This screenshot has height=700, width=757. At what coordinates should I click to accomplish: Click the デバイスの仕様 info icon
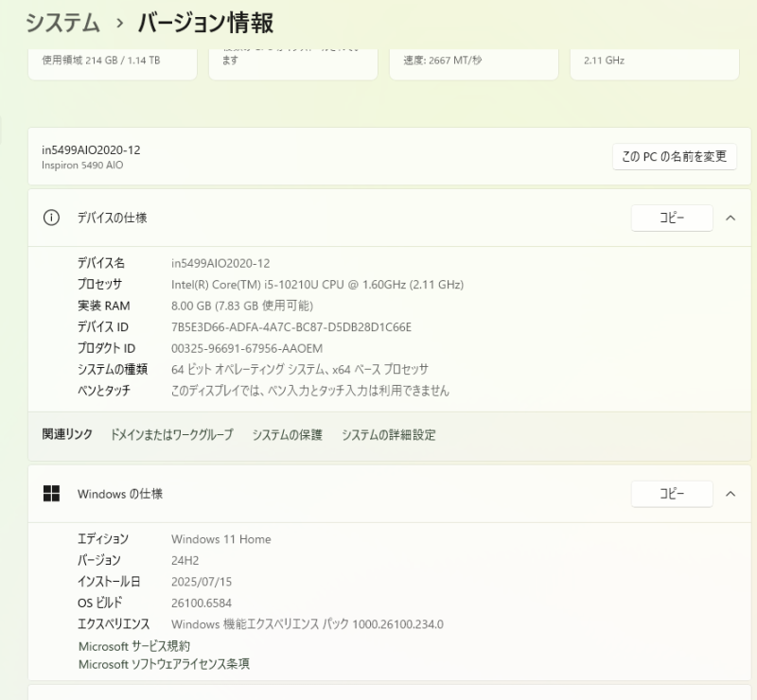[x=51, y=218]
